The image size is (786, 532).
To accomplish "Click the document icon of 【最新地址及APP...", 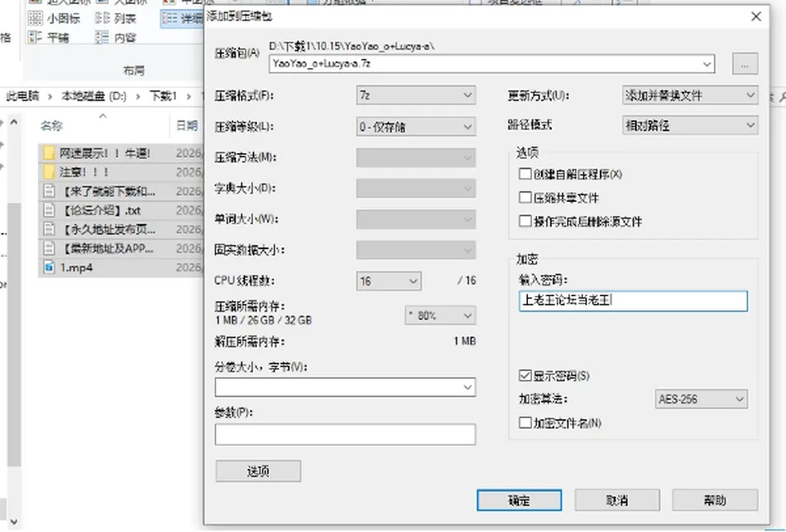I will (48, 248).
